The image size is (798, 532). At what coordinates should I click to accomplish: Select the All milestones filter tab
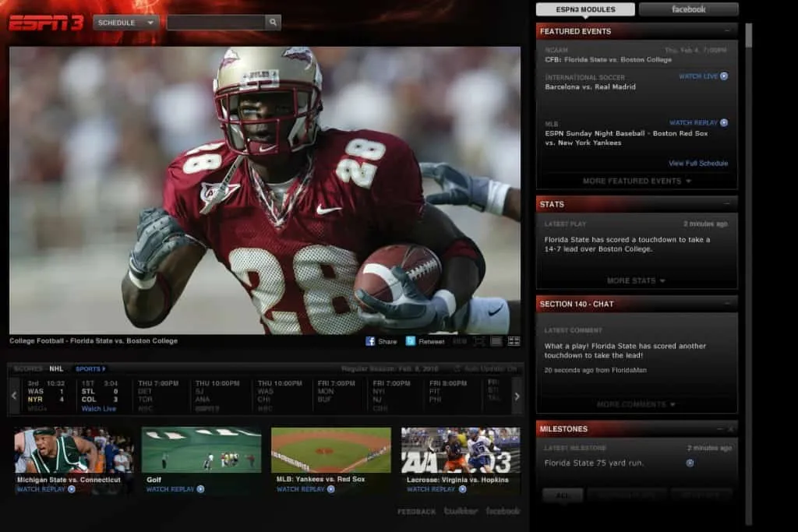point(563,495)
